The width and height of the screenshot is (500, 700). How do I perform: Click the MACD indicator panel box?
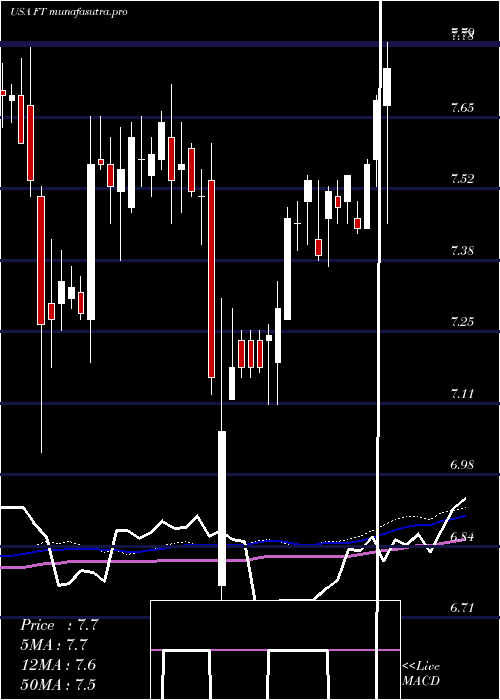[275, 650]
